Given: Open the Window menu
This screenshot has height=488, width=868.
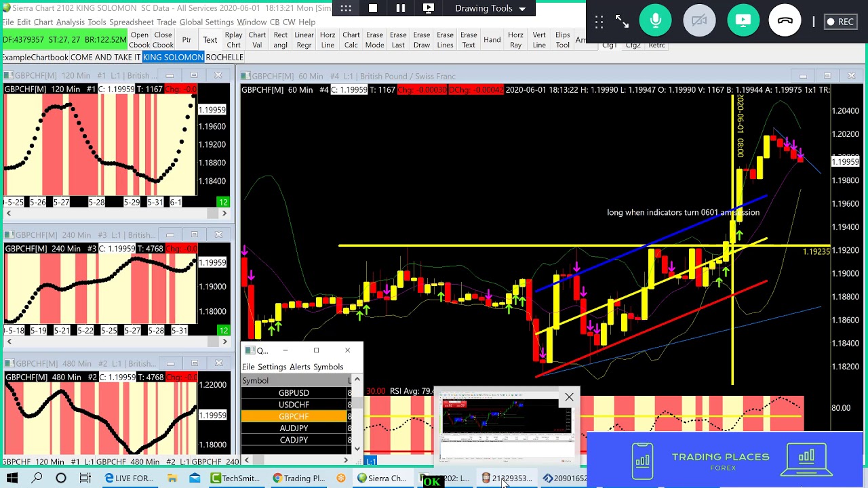Looking at the screenshot, I should point(252,22).
